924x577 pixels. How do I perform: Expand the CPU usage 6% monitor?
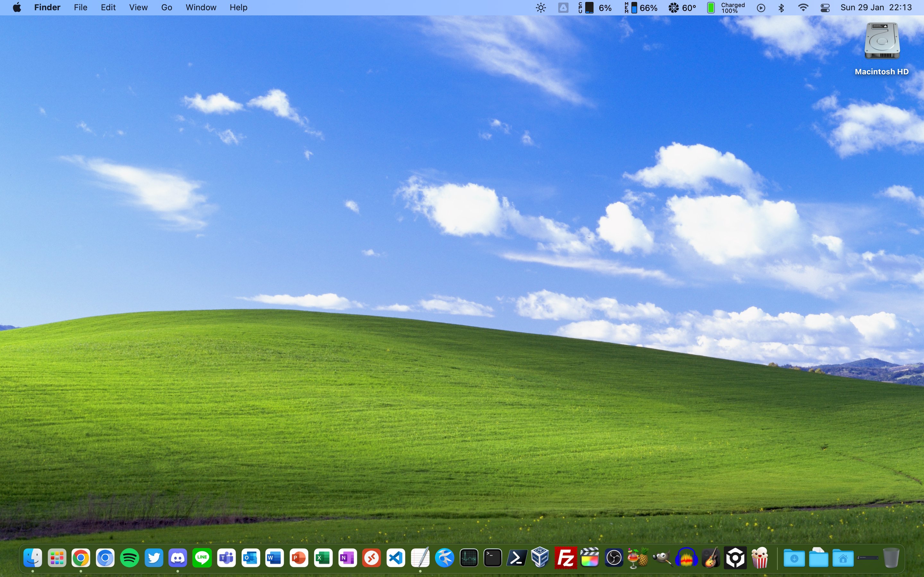tap(596, 8)
